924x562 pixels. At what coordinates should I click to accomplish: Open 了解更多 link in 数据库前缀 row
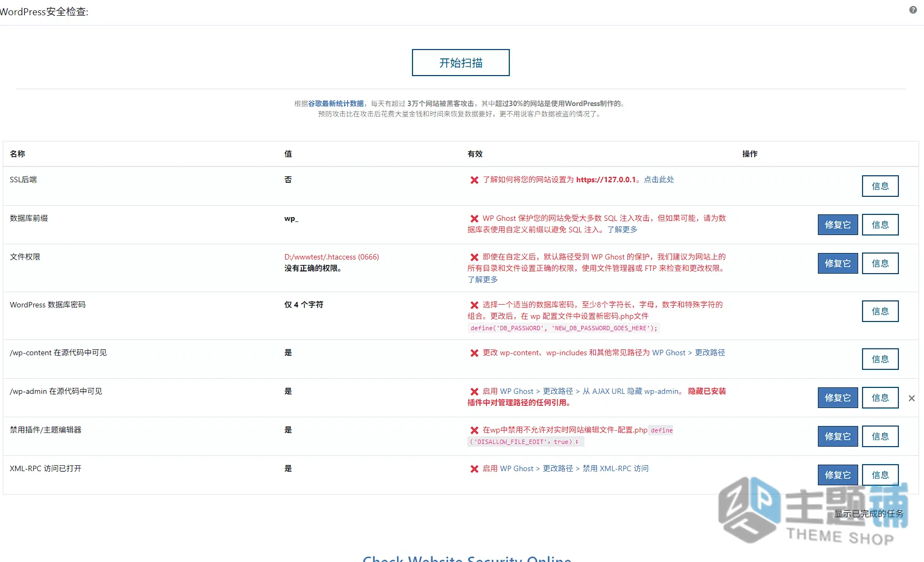pyautogui.click(x=623, y=230)
